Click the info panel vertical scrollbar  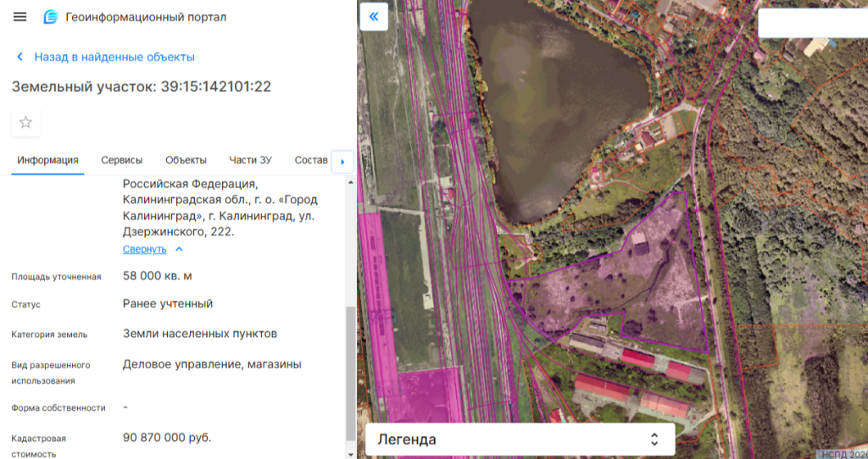pos(351,373)
